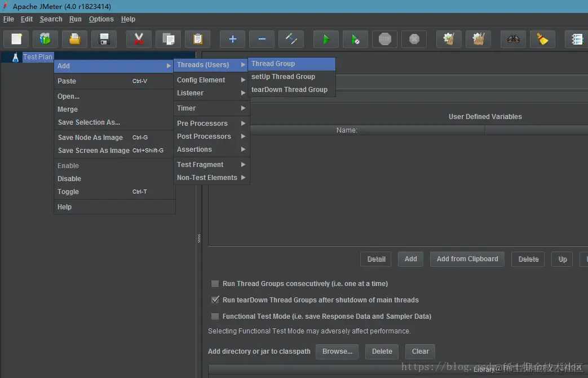Click the Clear results broom icon
Viewport: 588px width, 378px height.
click(x=449, y=39)
